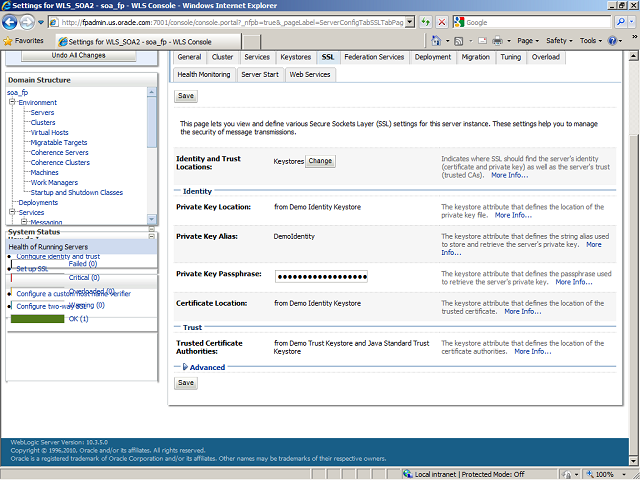Click the top Save button
Image resolution: width=640 pixels, height=480 pixels.
[x=186, y=95]
